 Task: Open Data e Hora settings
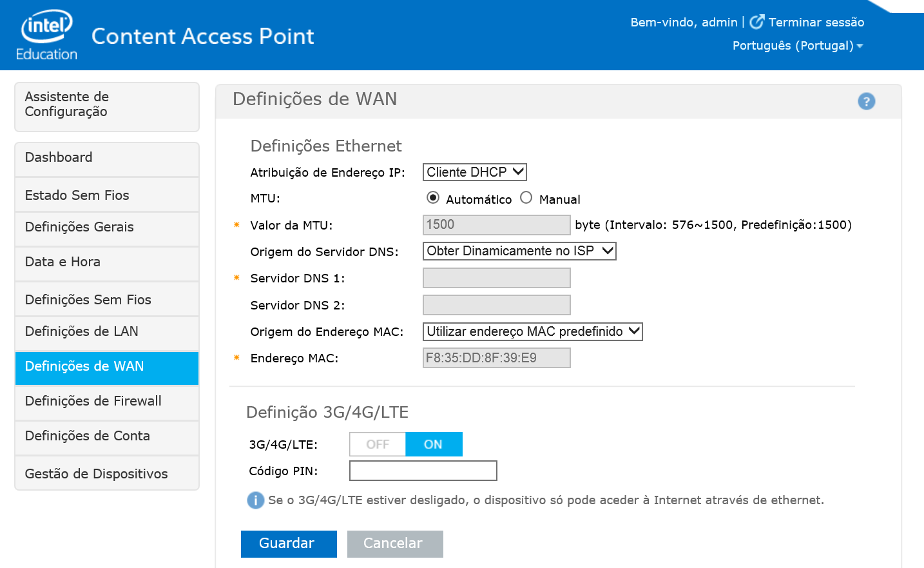pos(107,264)
